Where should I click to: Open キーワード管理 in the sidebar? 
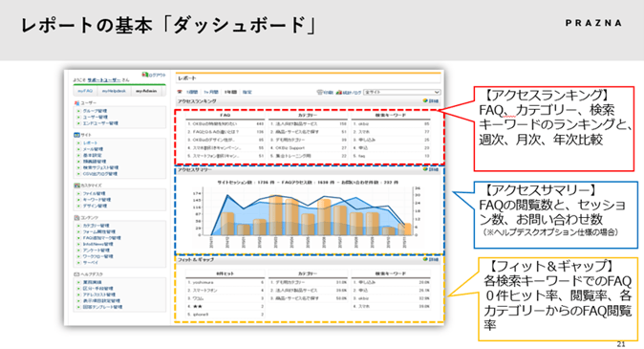97,200
